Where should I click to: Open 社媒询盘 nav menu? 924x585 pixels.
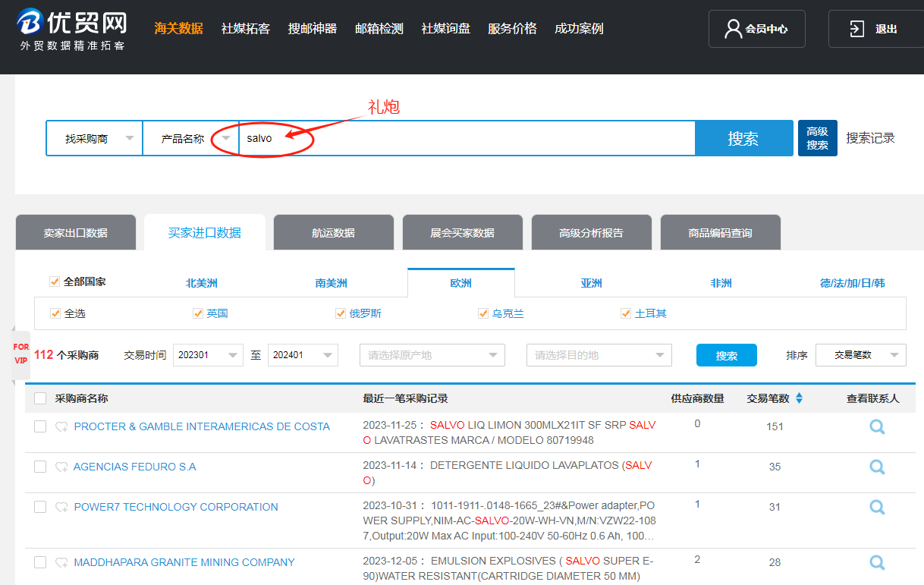click(x=446, y=29)
